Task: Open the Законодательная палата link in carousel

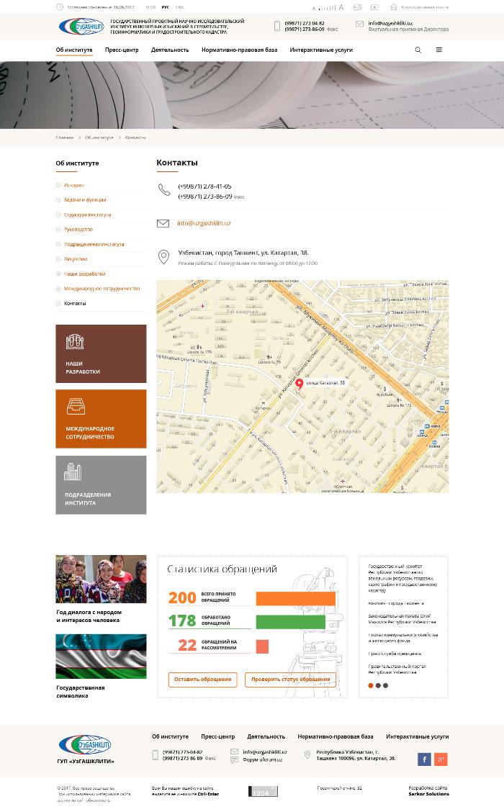Action: point(402,619)
